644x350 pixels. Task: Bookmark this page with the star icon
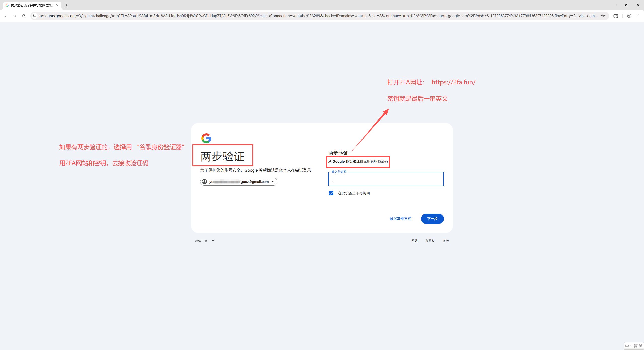603,16
